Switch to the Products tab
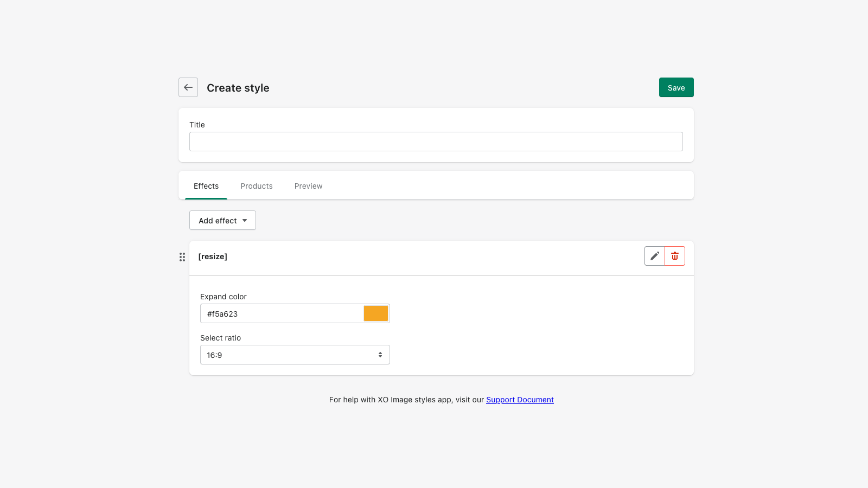Image resolution: width=868 pixels, height=488 pixels. [257, 186]
